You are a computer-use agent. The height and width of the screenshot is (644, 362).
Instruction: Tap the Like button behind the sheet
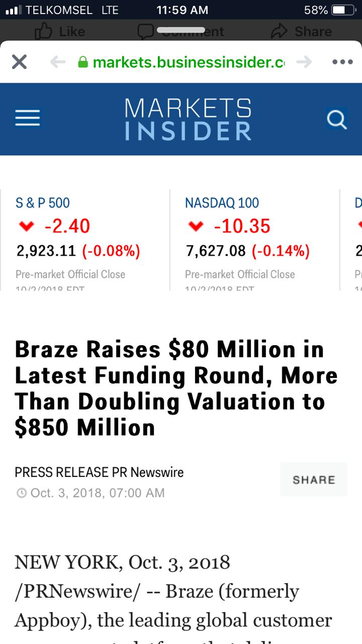point(59,32)
